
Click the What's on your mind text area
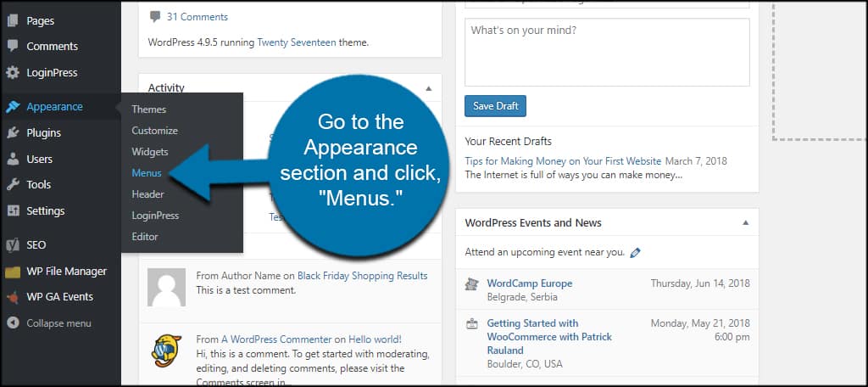[607, 52]
